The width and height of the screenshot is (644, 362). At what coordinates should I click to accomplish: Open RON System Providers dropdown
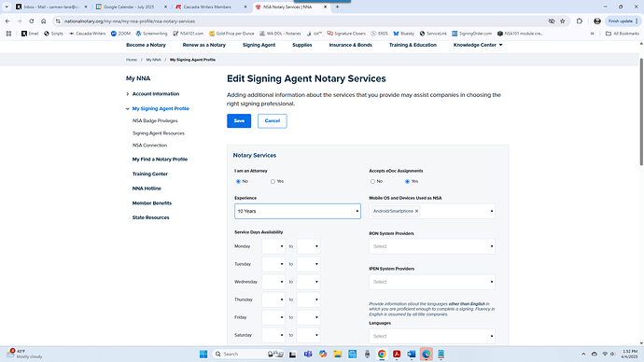(432, 246)
